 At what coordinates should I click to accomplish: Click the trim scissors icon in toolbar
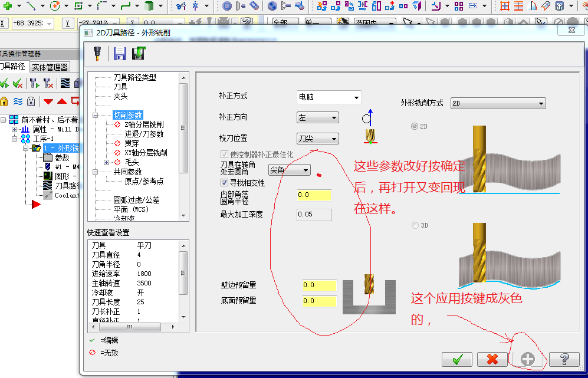click(x=180, y=6)
